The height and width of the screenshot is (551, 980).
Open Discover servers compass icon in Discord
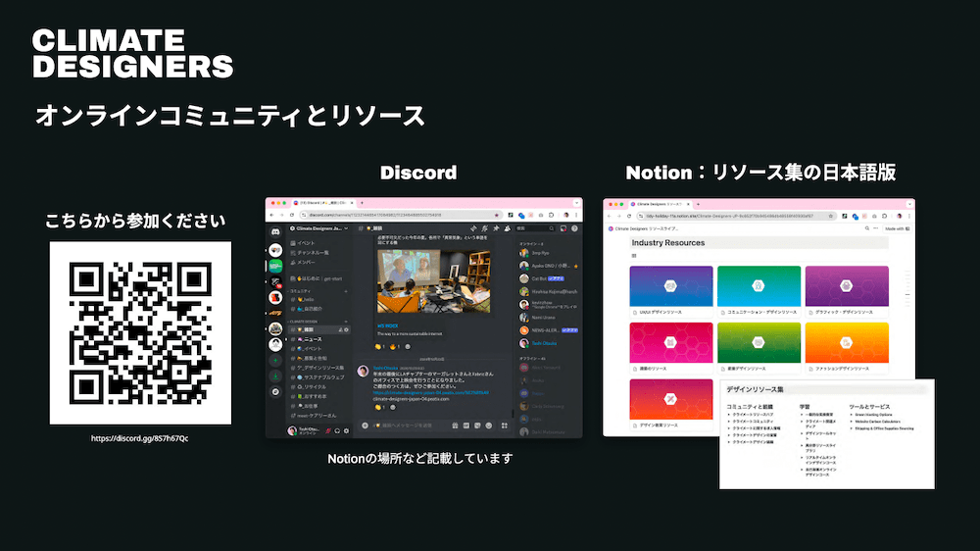pyautogui.click(x=275, y=392)
